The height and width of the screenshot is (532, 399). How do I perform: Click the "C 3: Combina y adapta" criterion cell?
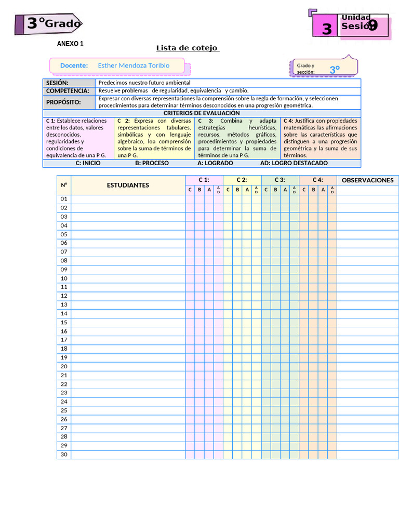point(237,138)
